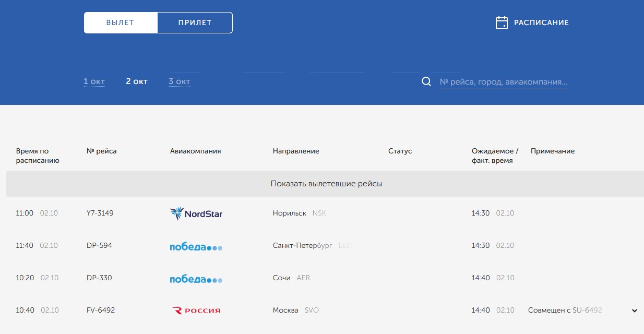The image size is (644, 334).
Task: Show departed flights via Показать вылетевшие рейсы
Action: point(326,184)
